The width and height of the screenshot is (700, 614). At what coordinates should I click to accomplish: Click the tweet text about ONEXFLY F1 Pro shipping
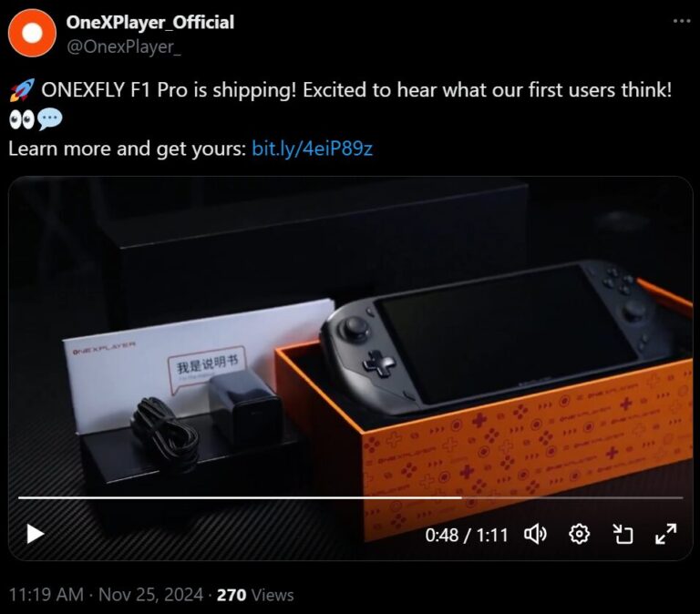pos(356,90)
